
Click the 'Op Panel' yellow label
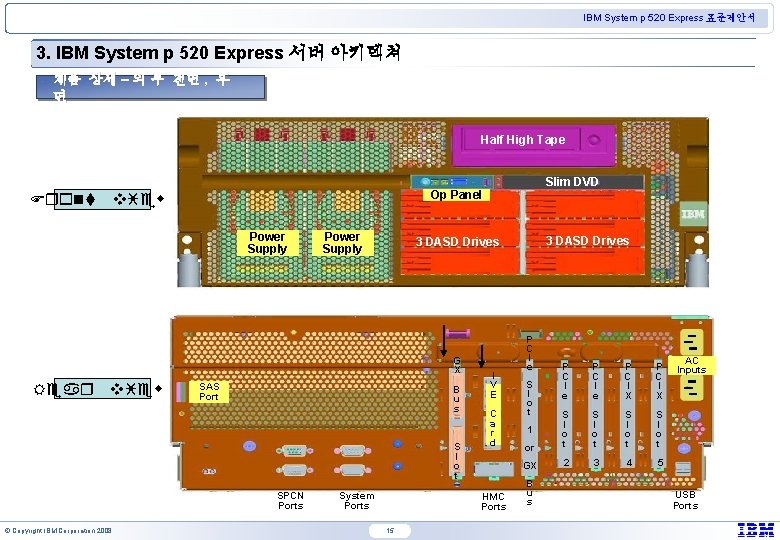(456, 194)
